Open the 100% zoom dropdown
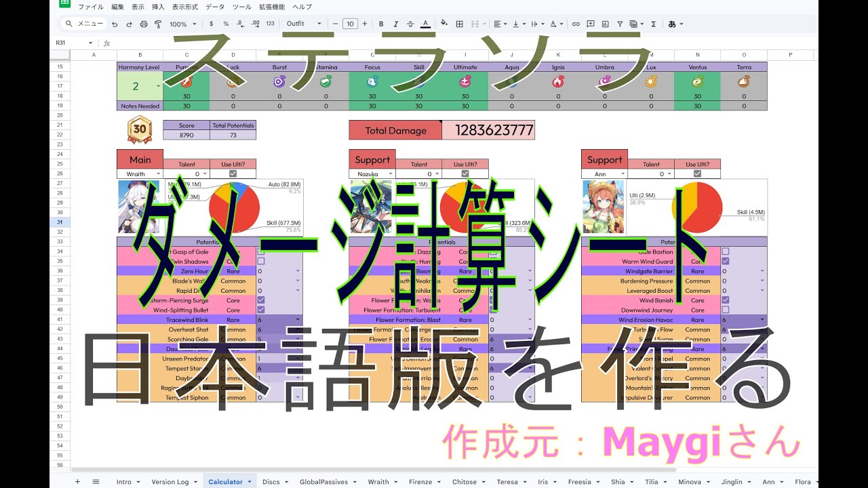The height and width of the screenshot is (488, 868). [x=182, y=24]
